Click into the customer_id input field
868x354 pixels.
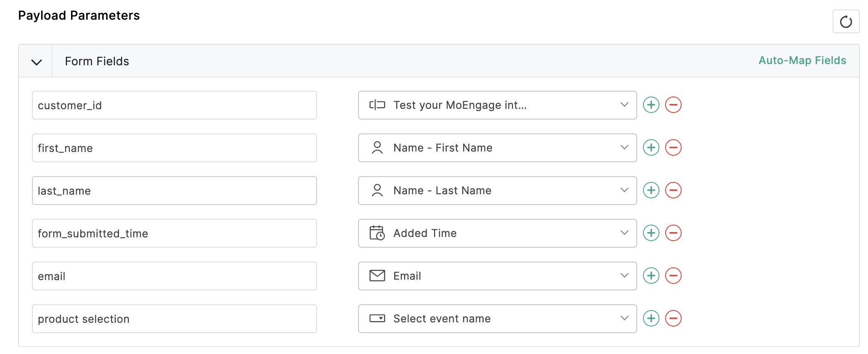point(174,106)
